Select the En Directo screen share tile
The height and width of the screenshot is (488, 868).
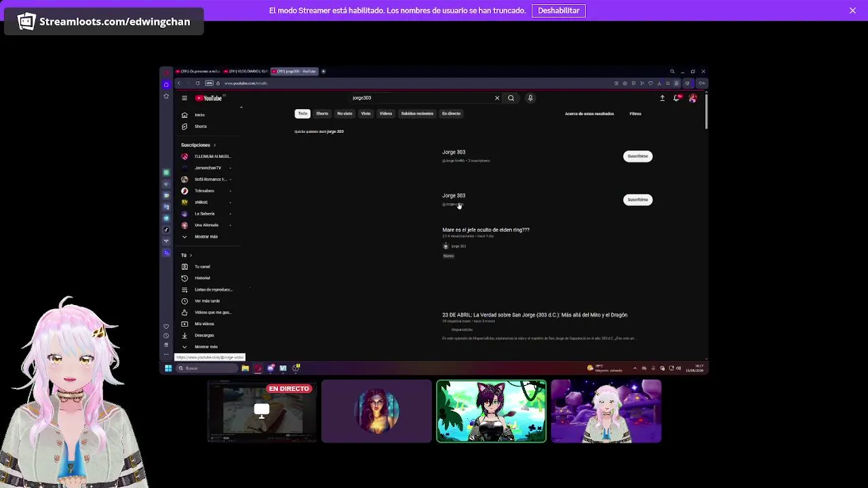point(262,411)
